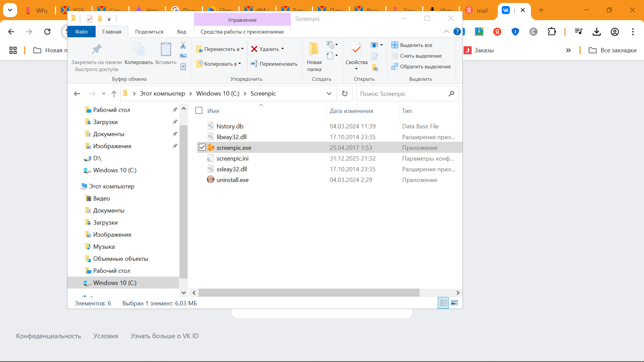
Task: Open the Файл menu tab
Action: 81,32
